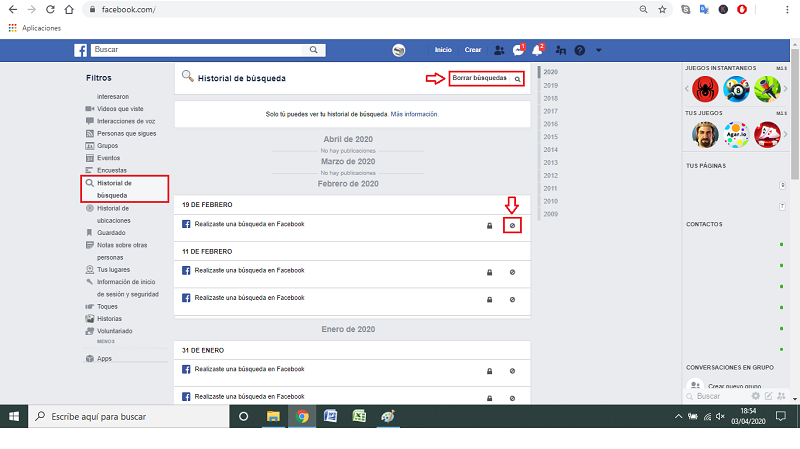
Task: Click lock icon for first 31 de enero search
Action: (489, 371)
